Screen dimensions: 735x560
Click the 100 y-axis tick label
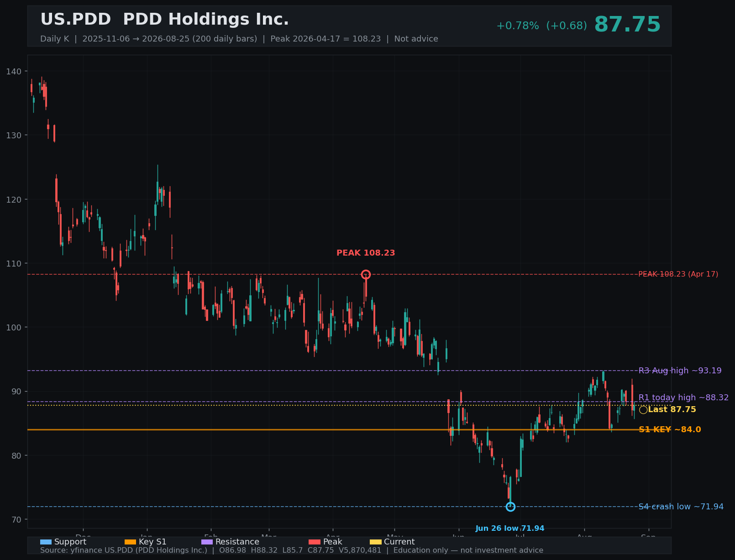point(14,327)
